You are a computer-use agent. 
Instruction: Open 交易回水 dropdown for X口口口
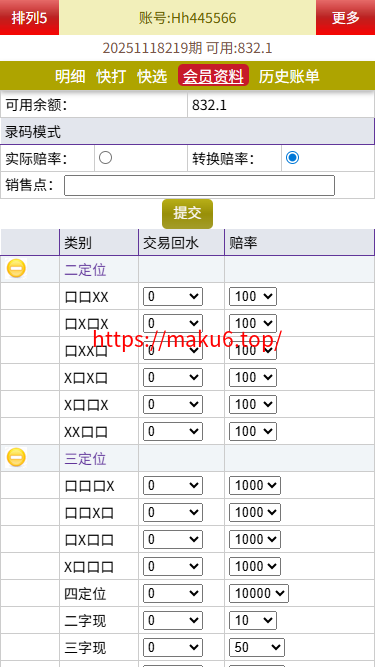coord(173,567)
